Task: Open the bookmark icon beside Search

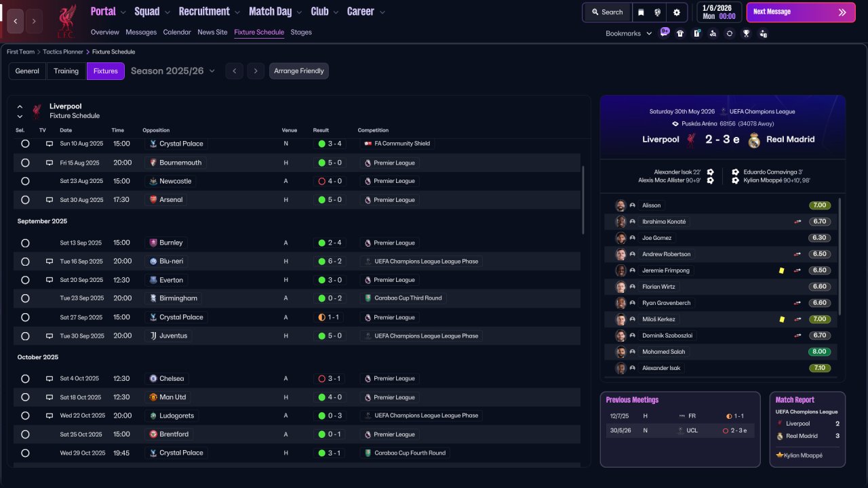Action: tap(641, 12)
